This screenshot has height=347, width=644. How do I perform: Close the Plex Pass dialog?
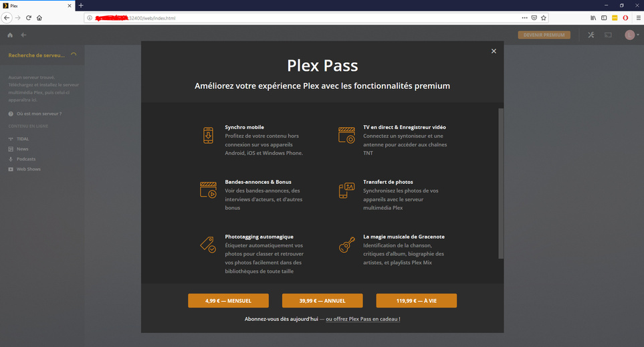[494, 51]
